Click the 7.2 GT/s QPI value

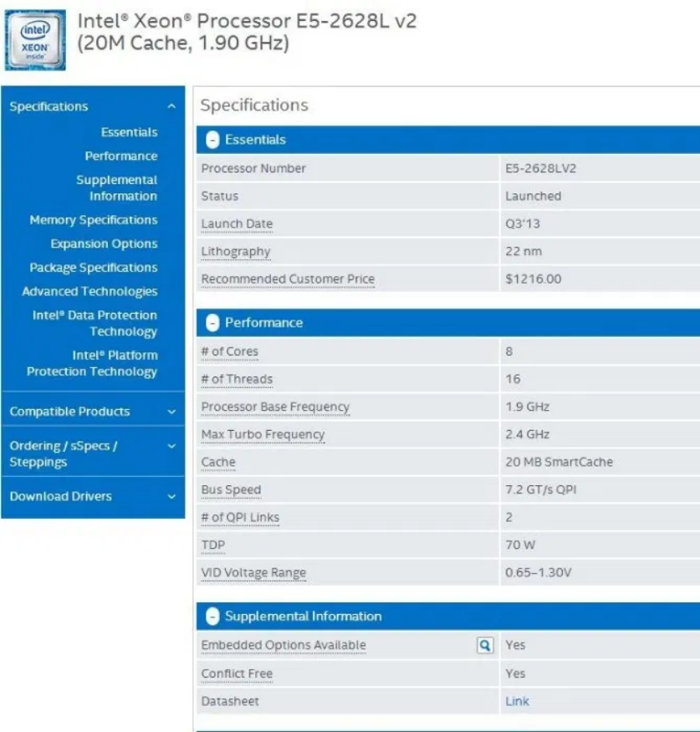click(541, 489)
